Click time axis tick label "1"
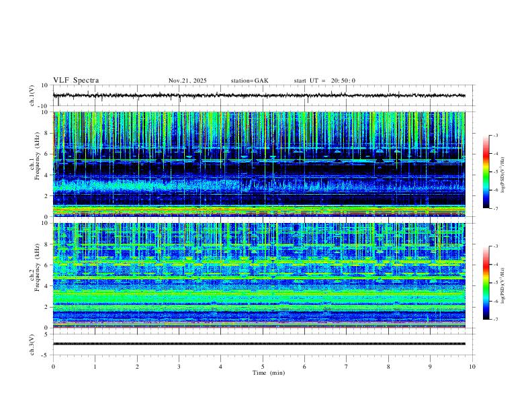 (95, 367)
